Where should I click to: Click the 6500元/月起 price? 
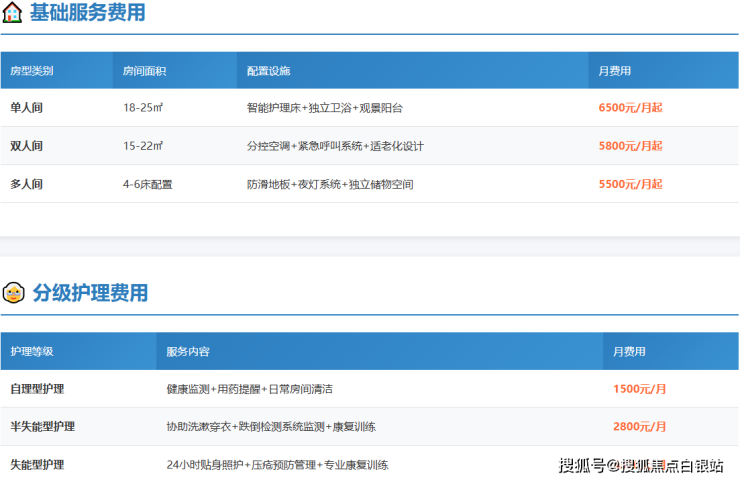tap(630, 108)
